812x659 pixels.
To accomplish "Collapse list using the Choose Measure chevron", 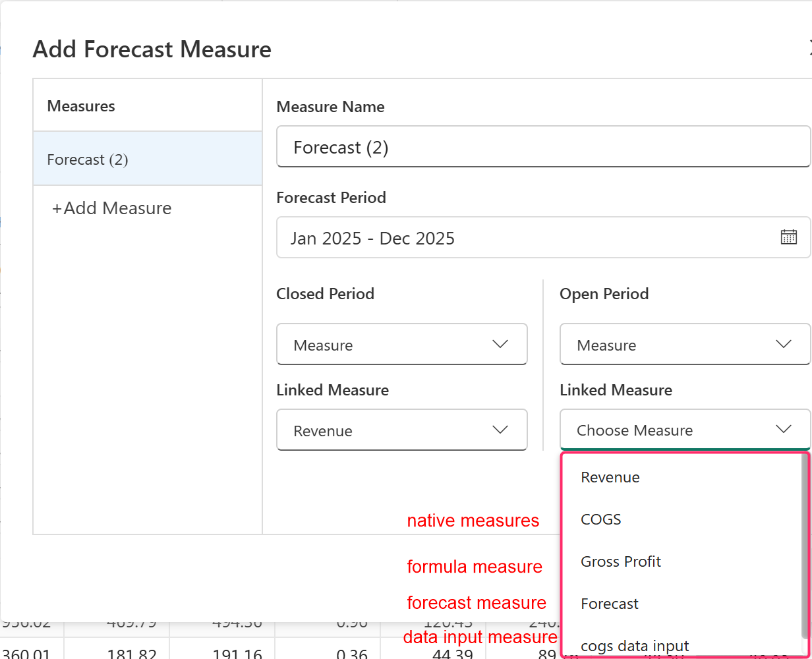I will pyautogui.click(x=784, y=430).
